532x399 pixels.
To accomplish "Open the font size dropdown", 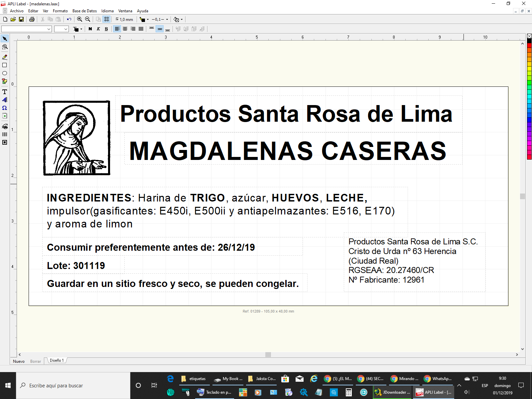I will point(66,29).
